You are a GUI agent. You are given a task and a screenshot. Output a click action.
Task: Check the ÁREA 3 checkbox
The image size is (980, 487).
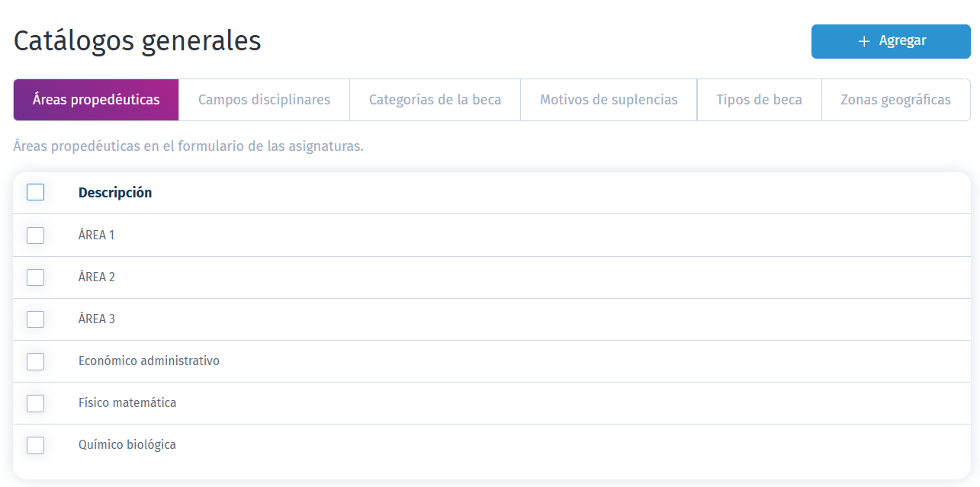pos(35,319)
